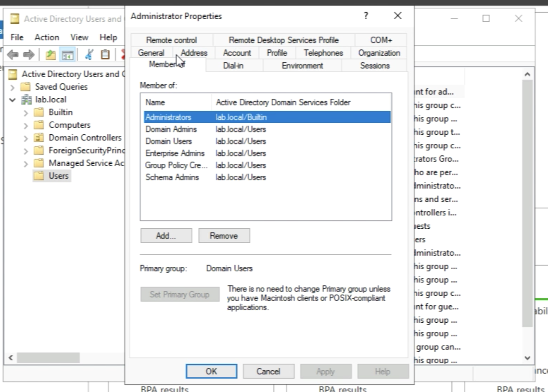This screenshot has width=548, height=392.
Task: Click the Forward arrow toolbar icon
Action: (29, 55)
